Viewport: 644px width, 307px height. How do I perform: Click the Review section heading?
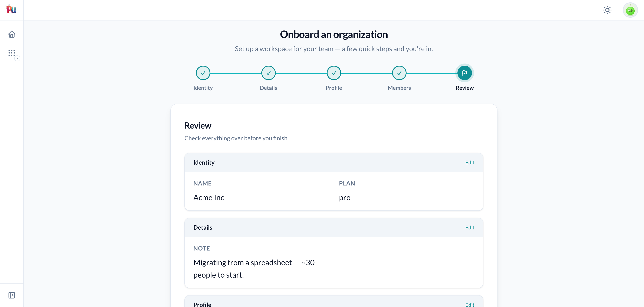(198, 125)
